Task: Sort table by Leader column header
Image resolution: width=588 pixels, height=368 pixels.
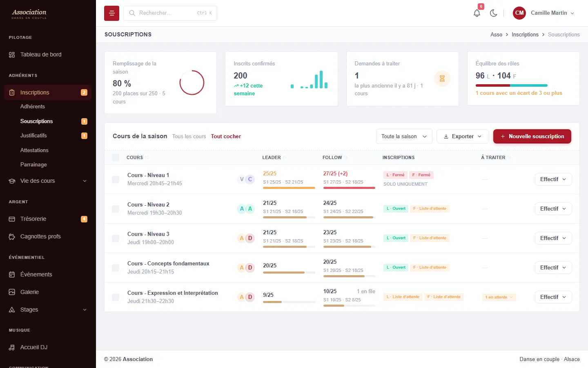Action: [x=272, y=157]
